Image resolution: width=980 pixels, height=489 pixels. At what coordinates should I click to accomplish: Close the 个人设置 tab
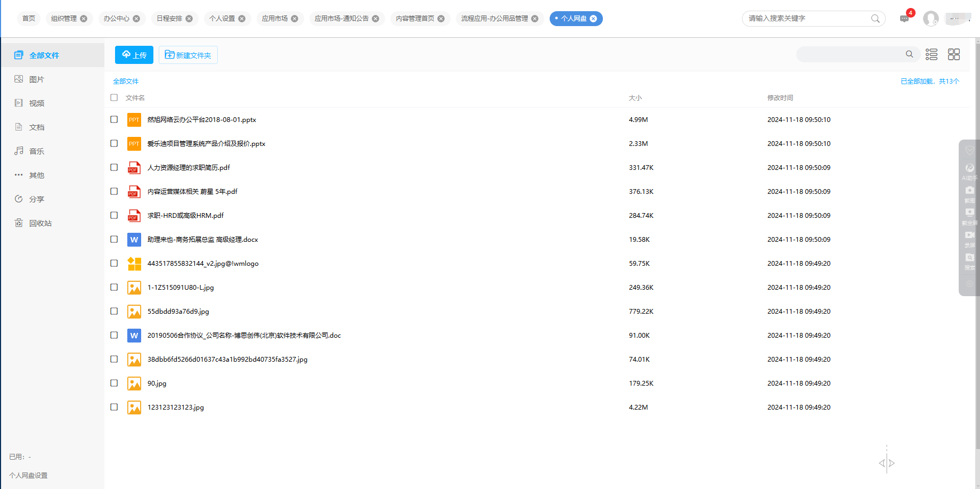(x=242, y=19)
